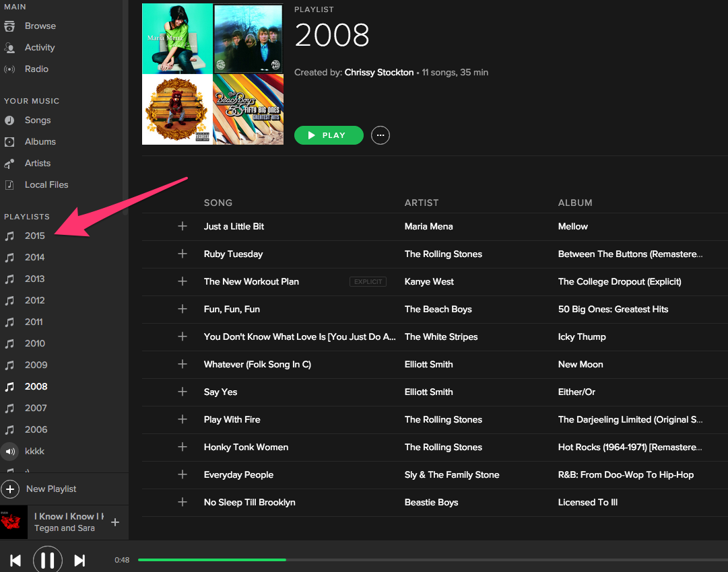Select the 2012 playlist
Viewport: 728px width, 572px height.
pyautogui.click(x=35, y=301)
